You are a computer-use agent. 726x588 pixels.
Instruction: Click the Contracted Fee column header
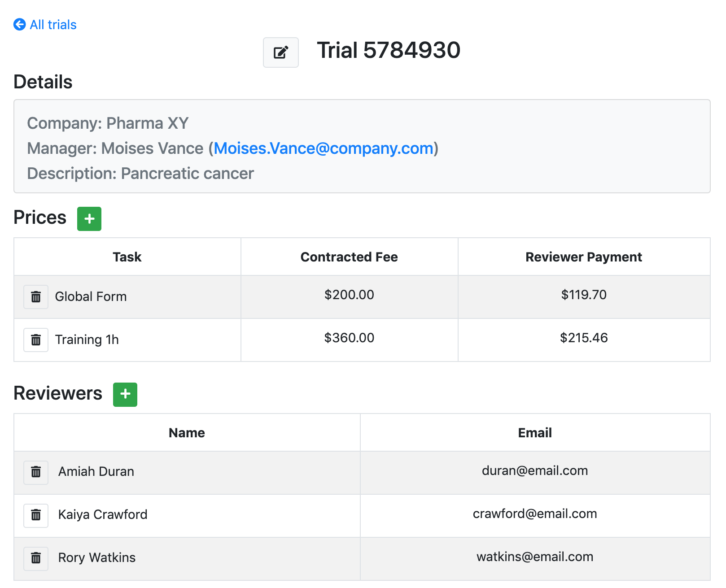349,257
